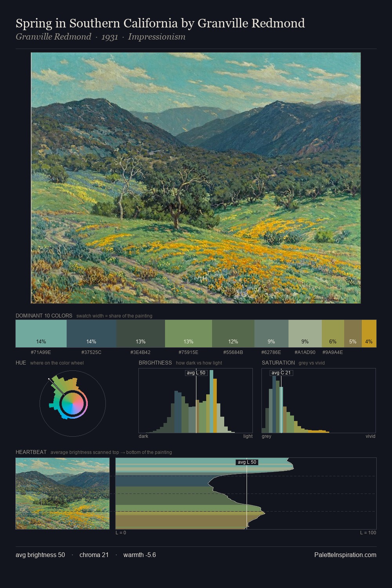392x588 pixels.
Task: Click the hex code #37525C
Action: [x=91, y=352]
